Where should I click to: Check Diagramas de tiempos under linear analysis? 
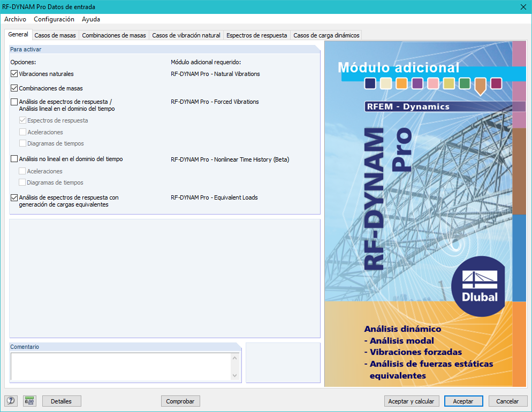coord(22,143)
